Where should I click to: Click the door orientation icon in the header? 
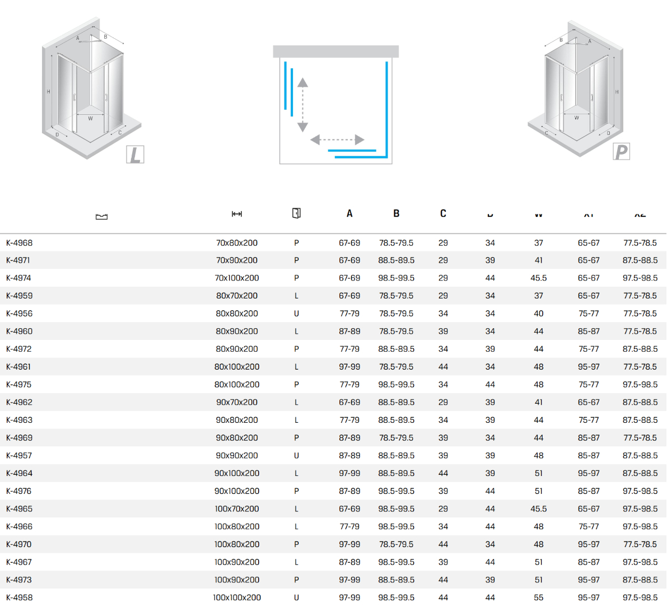[x=296, y=213]
